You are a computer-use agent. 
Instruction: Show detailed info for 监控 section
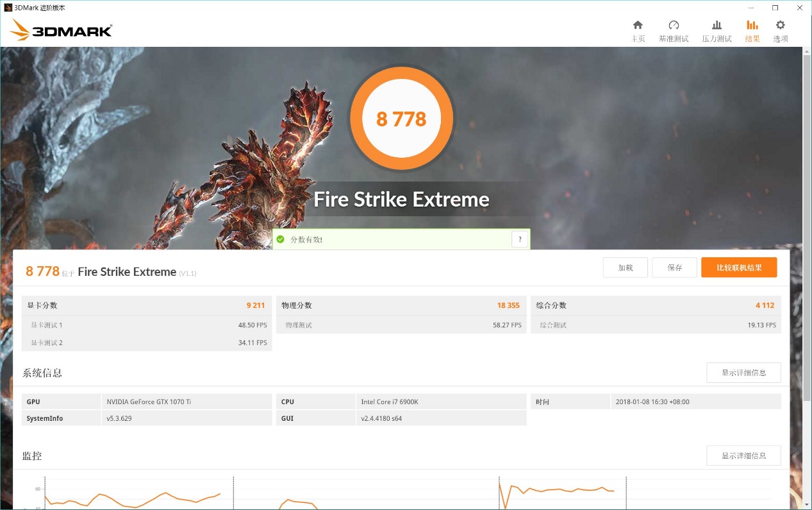(743, 455)
